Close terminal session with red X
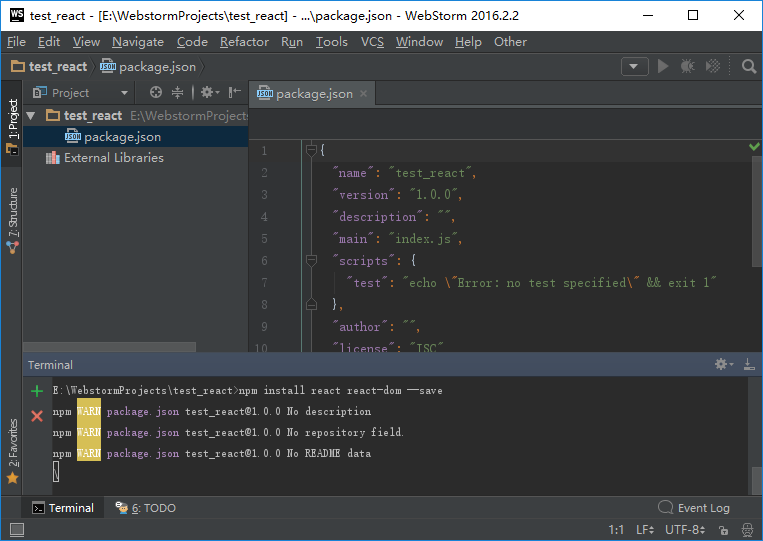Screen dimensions: 763x541 click(37, 415)
